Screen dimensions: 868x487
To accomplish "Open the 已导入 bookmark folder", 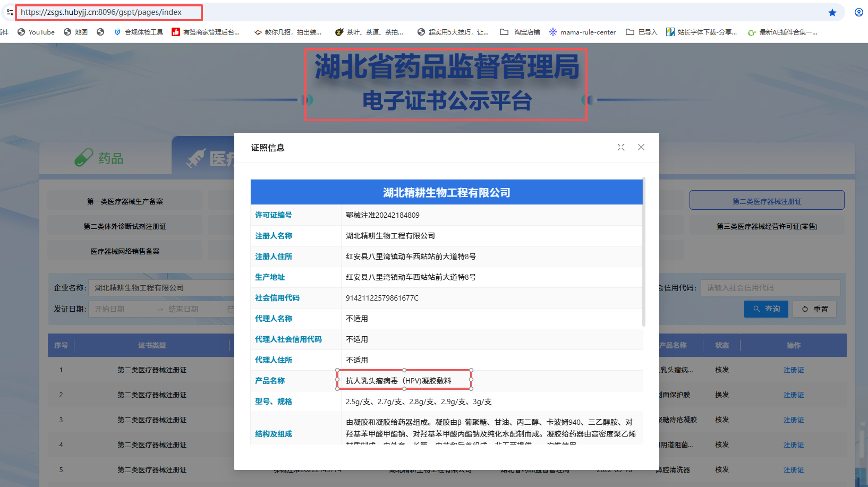I will click(x=642, y=32).
